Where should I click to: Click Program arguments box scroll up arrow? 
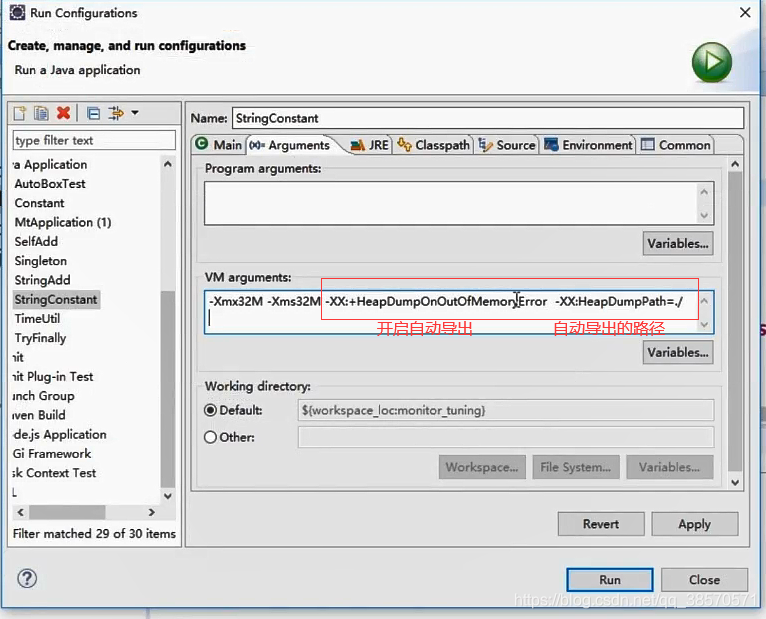tap(704, 192)
